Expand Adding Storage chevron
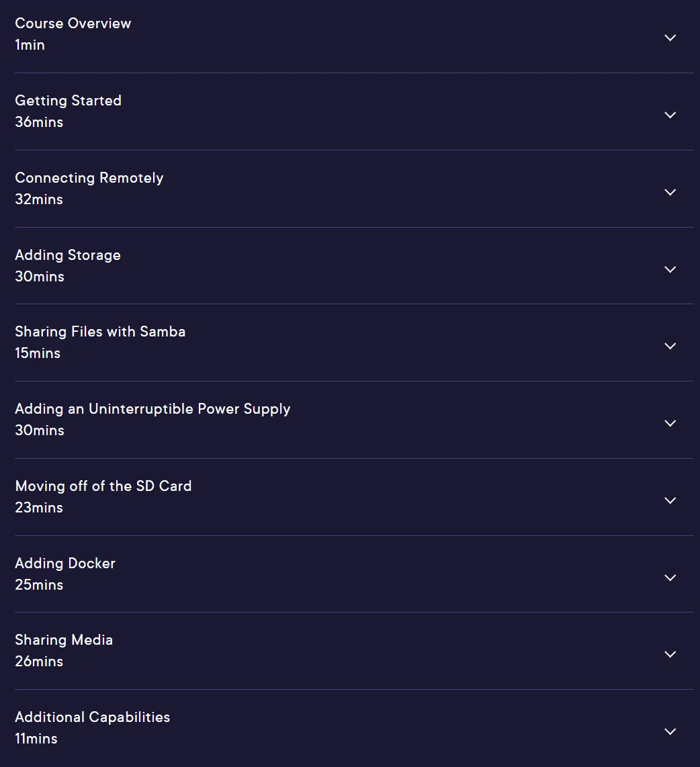 [x=670, y=269]
